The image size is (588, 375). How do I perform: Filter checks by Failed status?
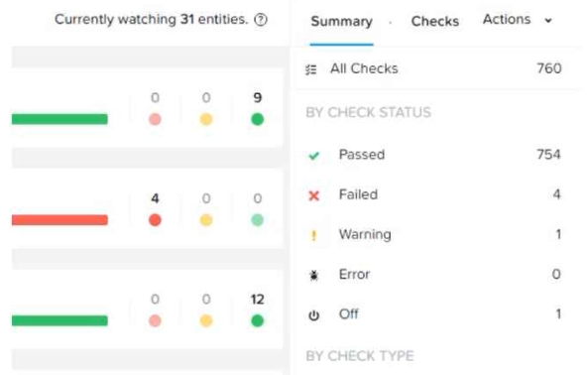(x=435, y=194)
